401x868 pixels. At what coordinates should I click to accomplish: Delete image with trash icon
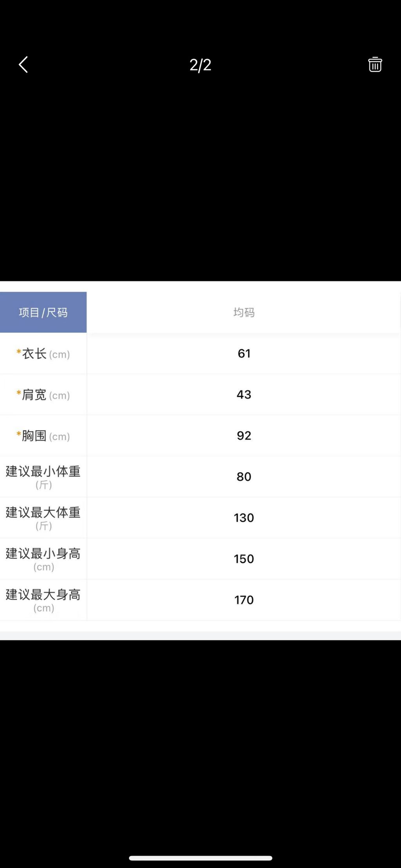pos(375,65)
